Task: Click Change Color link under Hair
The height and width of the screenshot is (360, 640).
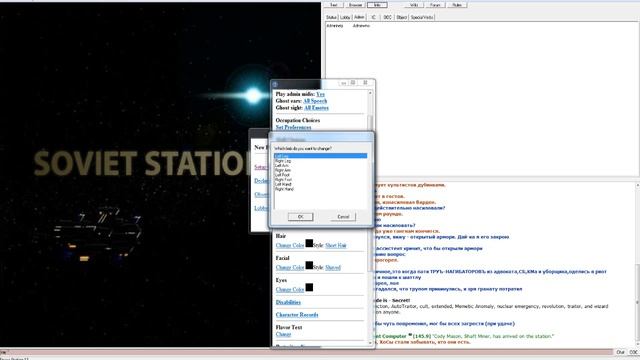Action: tap(290, 245)
